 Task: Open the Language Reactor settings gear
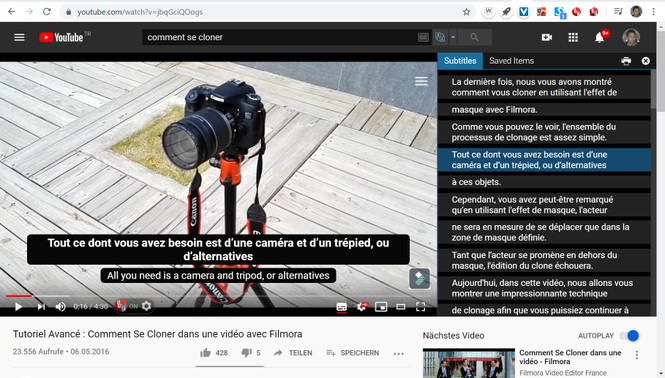[146, 306]
